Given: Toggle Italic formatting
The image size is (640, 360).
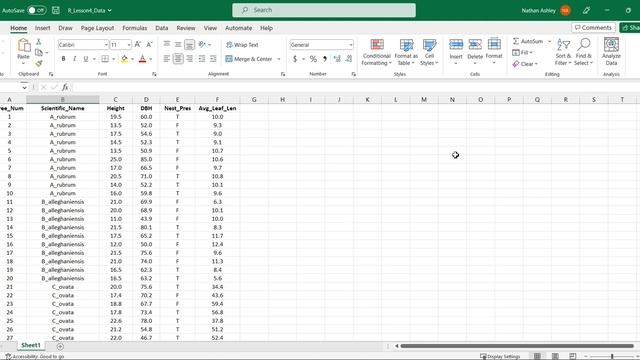Looking at the screenshot, I should 74,59.
